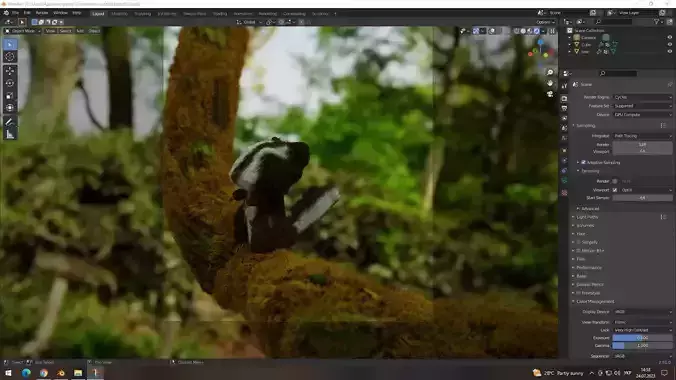Choose the Annotate tool
Screen dimensions: 676x380
(10, 122)
